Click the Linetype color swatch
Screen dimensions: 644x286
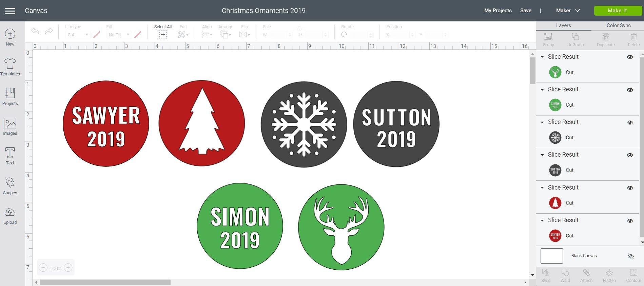pos(97,35)
